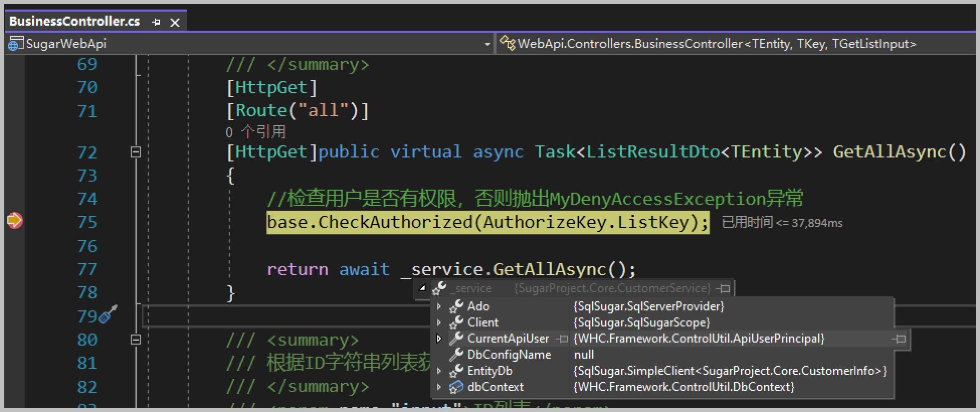Screen dimensions: 980x412
Task: Click the elapsed time '已用时间 <= 37,894ms' hint
Action: coord(782,222)
